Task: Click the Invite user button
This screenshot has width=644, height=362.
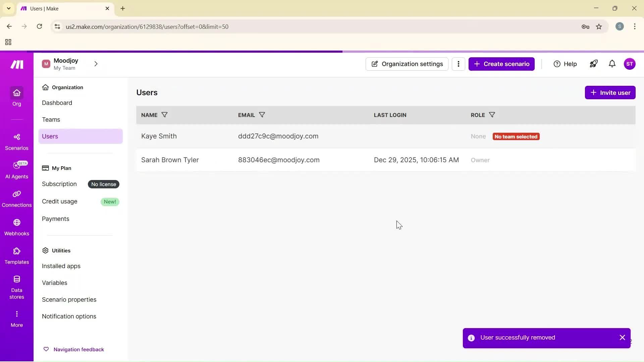Action: pos(610,92)
